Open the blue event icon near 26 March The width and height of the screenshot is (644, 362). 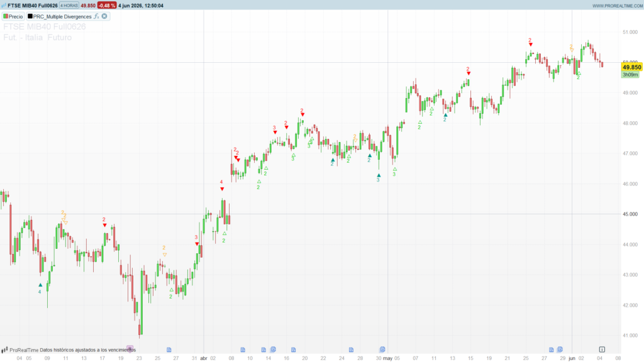tap(169, 349)
